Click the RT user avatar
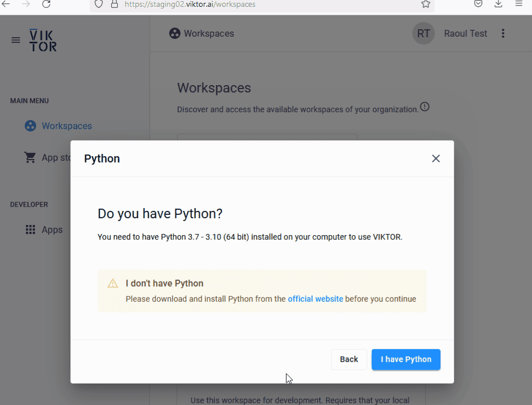The image size is (532, 405). tap(423, 33)
